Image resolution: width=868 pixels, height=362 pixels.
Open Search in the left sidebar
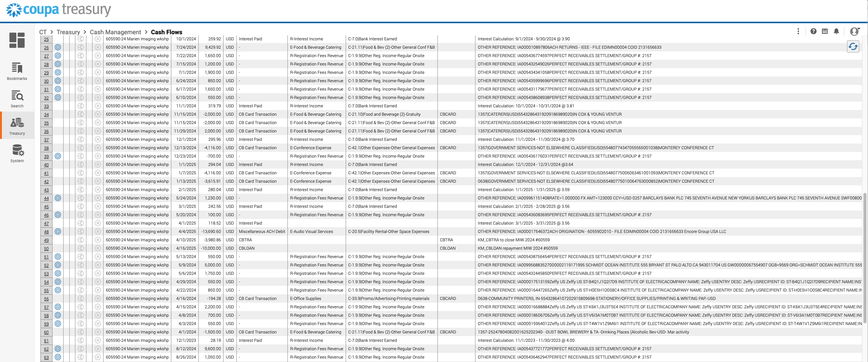[x=17, y=99]
